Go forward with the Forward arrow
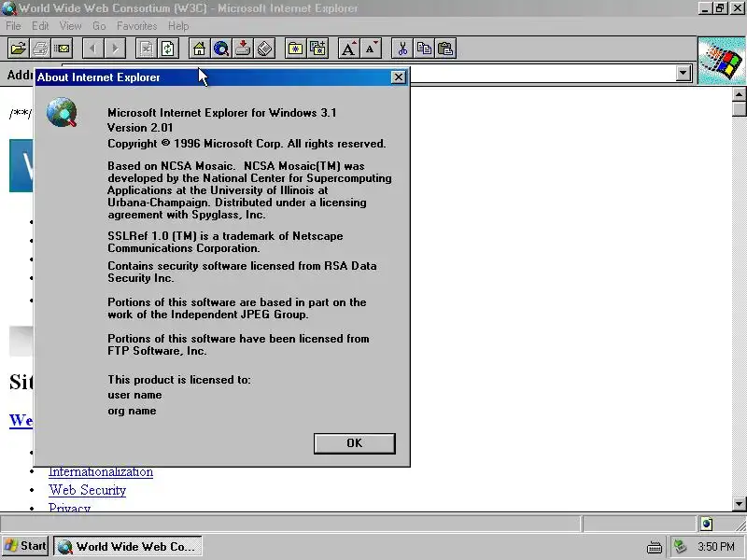747x560 pixels. 115,49
